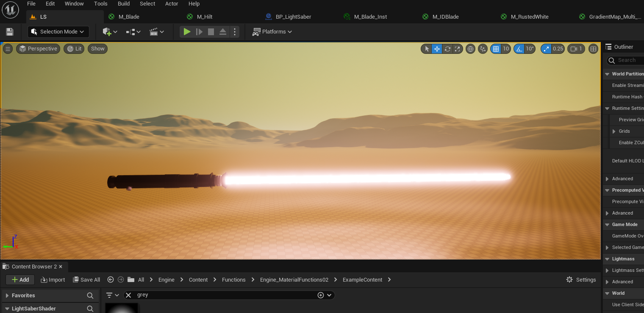The height and width of the screenshot is (313, 644).
Task: Save the current level with floppy icon
Action: 10,32
